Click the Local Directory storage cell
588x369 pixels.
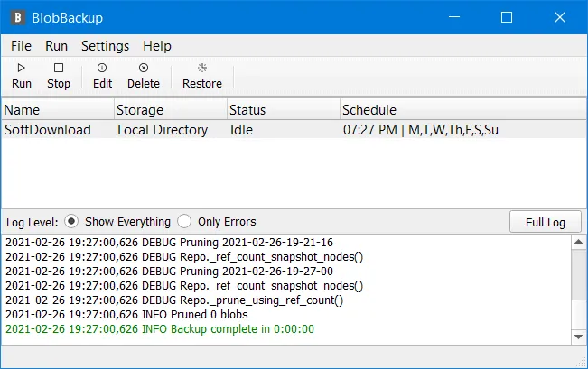(x=163, y=130)
